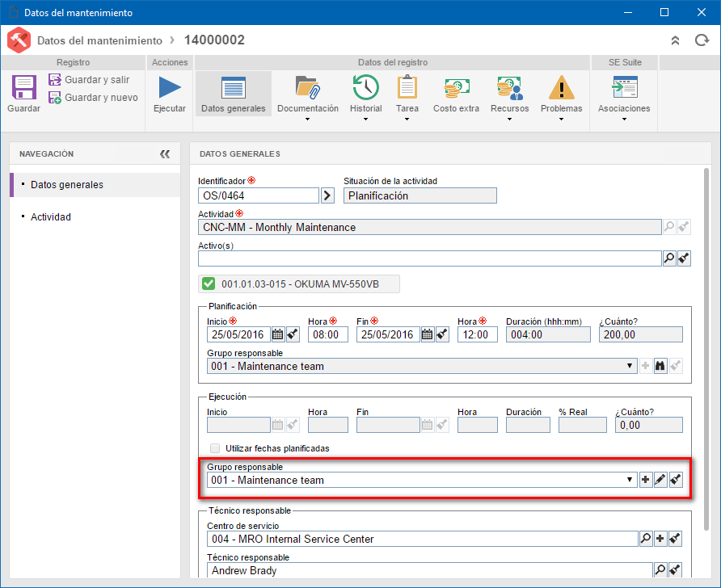The height and width of the screenshot is (588, 721).
Task: Click the Técnico responsable name field
Action: click(x=429, y=570)
